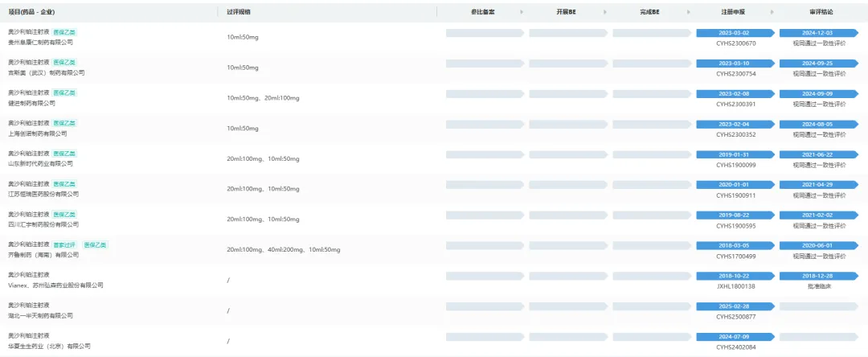
Task: Click the 2018-12-28 review conclusion date bar
Action: 818,276
